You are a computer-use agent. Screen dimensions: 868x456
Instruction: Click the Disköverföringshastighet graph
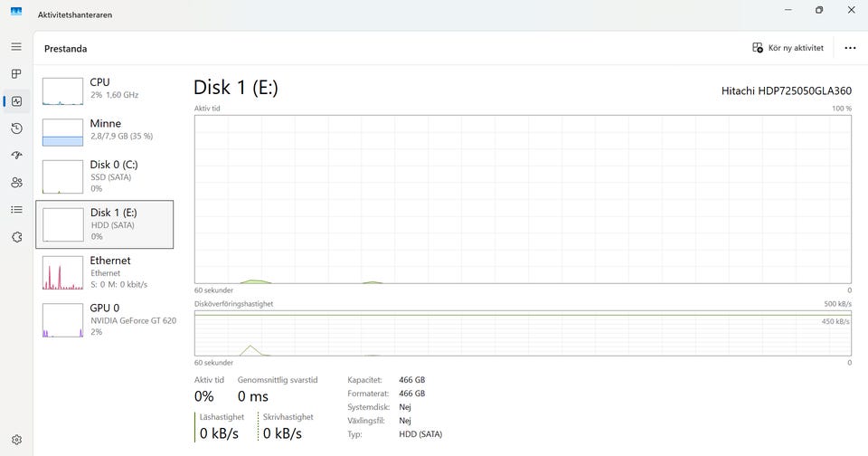[523, 334]
